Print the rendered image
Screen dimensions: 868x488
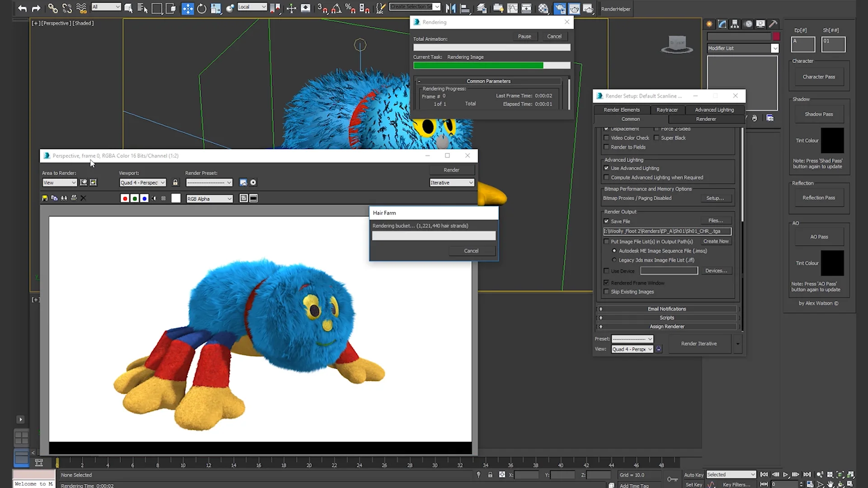coord(74,198)
